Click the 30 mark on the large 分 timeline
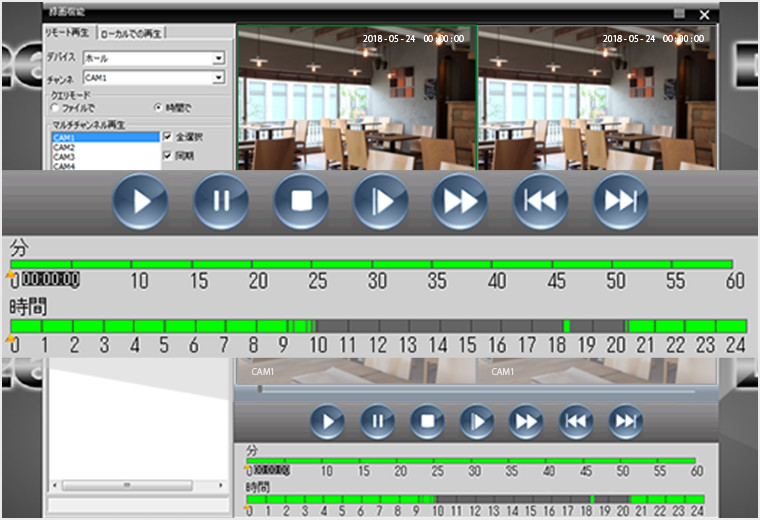The height and width of the screenshot is (520, 760). point(377,265)
